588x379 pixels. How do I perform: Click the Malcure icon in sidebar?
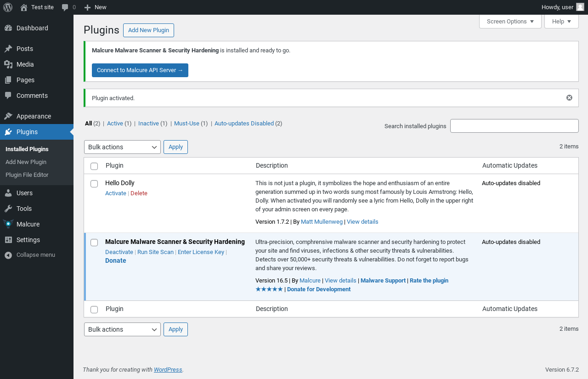point(8,224)
